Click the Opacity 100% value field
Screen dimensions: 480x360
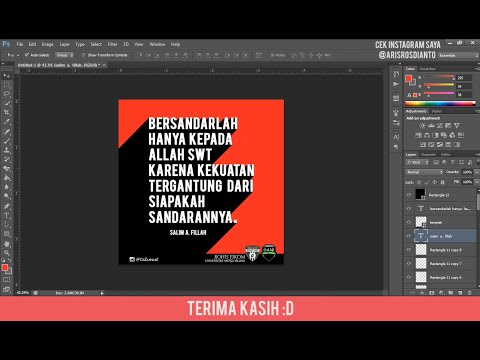click(x=467, y=172)
